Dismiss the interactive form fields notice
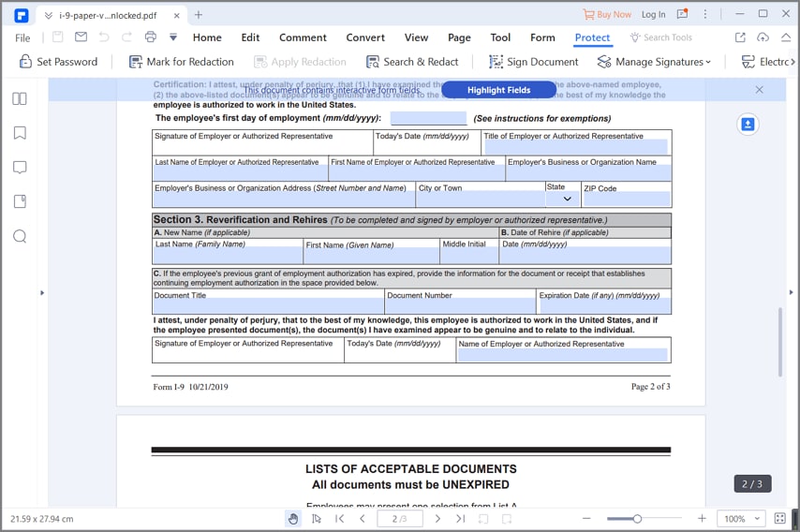This screenshot has height=532, width=800. pos(759,90)
